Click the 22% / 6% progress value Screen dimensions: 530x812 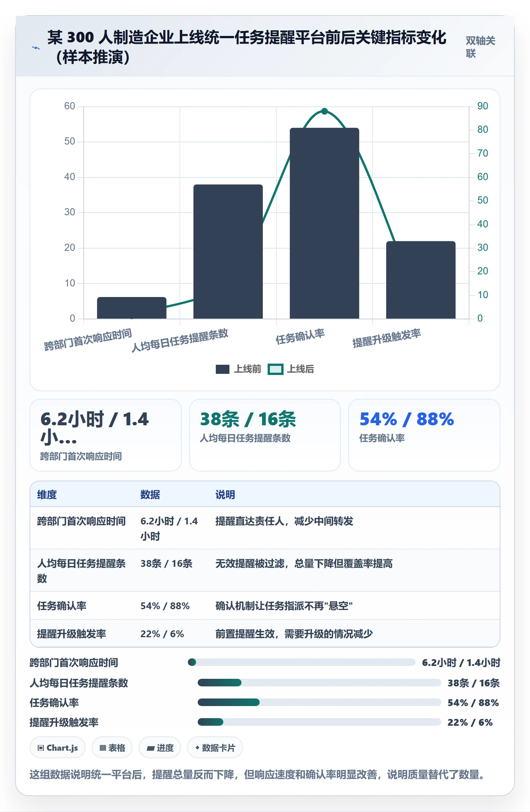tap(470, 722)
